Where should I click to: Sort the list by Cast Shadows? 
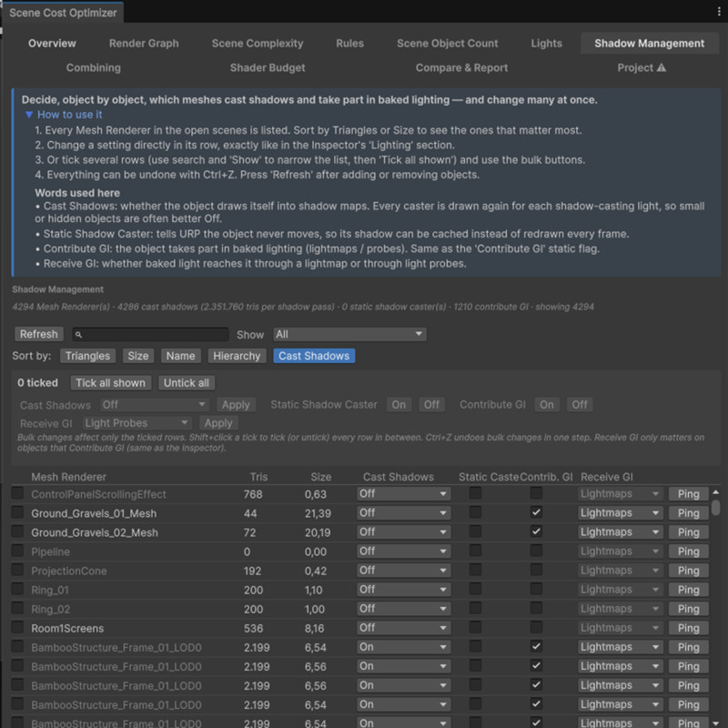[x=314, y=356]
